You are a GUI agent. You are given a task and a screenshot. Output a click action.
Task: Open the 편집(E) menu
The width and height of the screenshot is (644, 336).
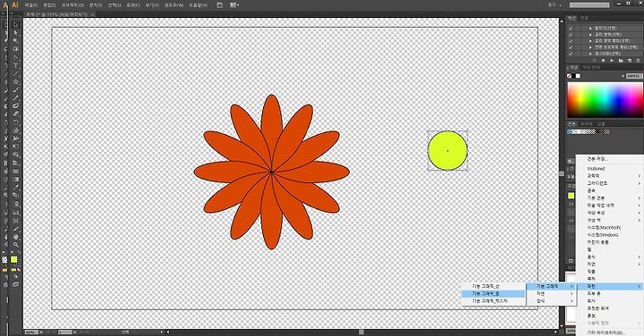pos(49,5)
